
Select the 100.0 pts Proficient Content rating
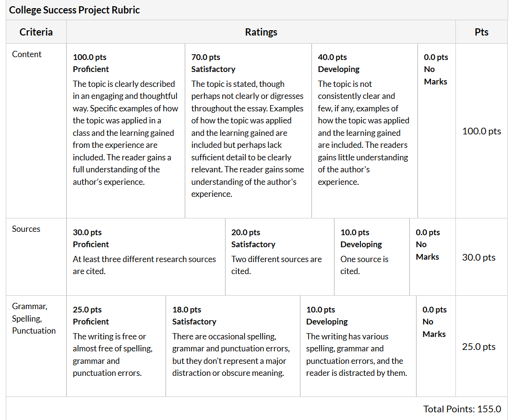click(126, 131)
